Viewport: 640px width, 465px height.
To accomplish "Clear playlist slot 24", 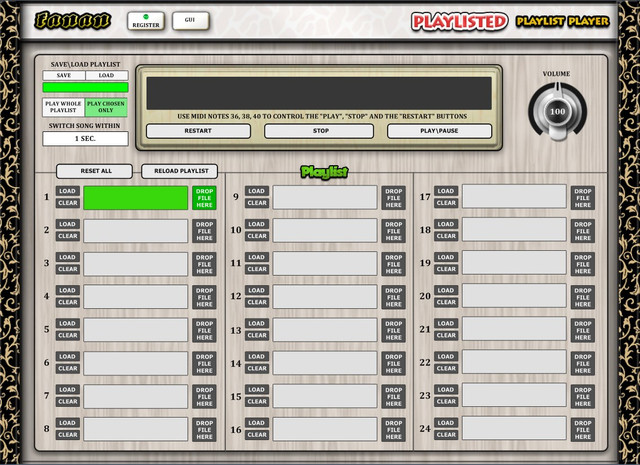I will tap(446, 435).
